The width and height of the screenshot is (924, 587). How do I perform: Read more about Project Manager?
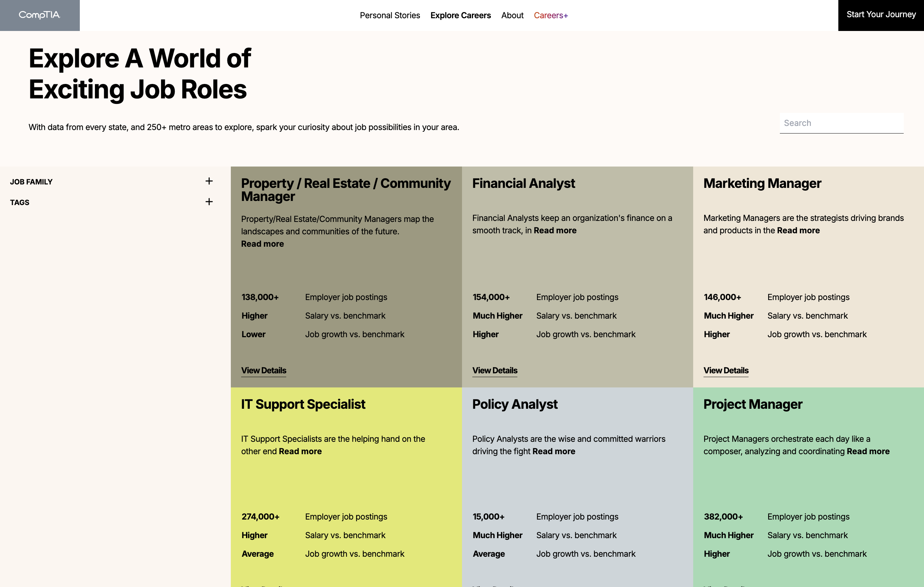[x=868, y=451]
